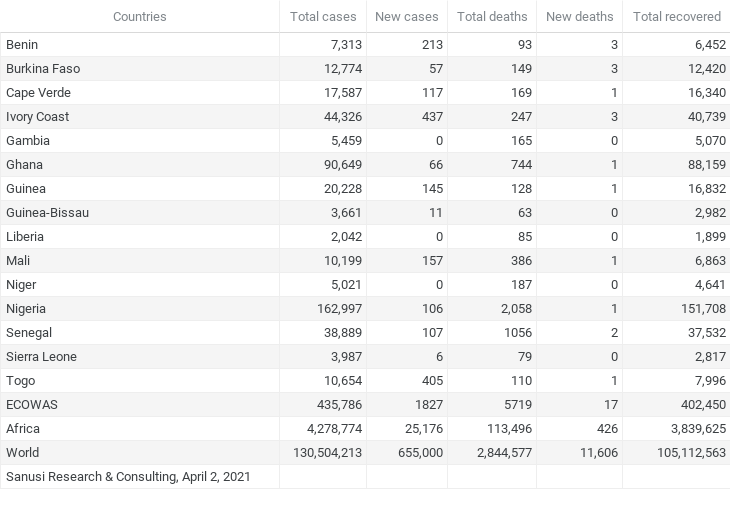Select Ghana's total recovered value 88,159
Image resolution: width=730 pixels, height=519 pixels.
point(707,165)
